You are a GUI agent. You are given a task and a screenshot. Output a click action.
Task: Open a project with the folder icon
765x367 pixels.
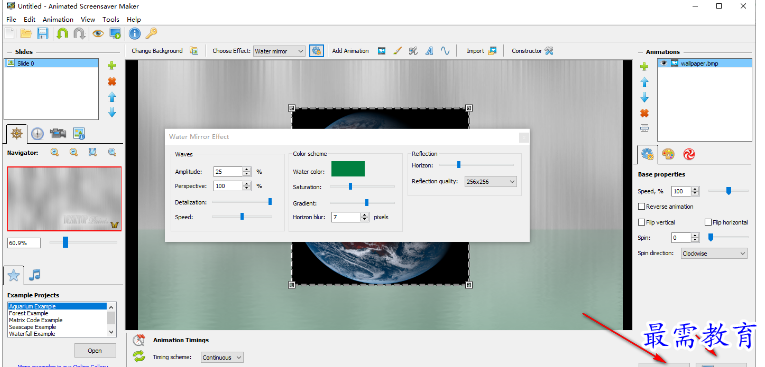(x=26, y=33)
